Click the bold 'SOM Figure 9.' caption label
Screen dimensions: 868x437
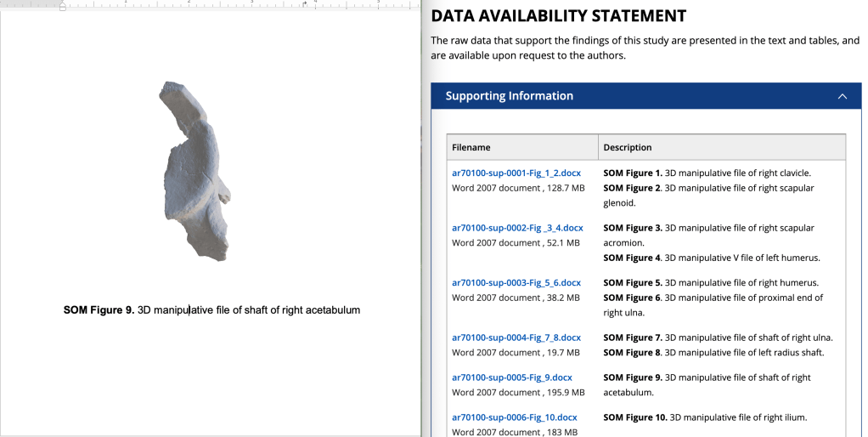[x=99, y=310]
